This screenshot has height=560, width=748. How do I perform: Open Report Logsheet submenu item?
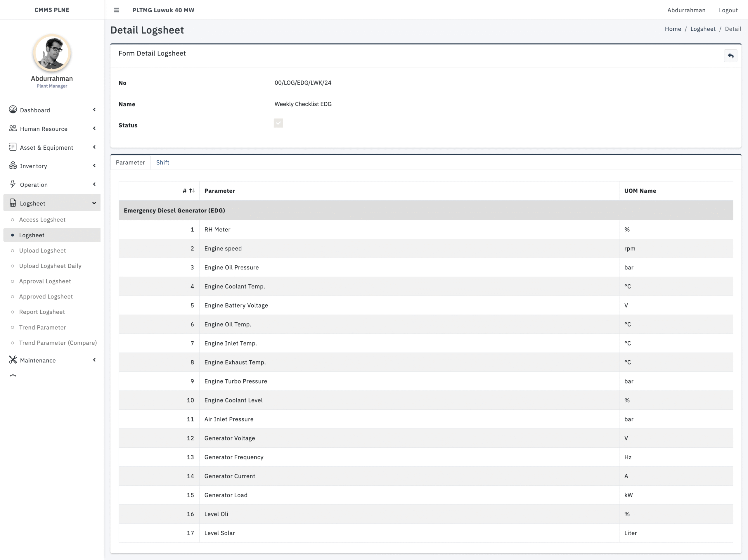(52, 312)
